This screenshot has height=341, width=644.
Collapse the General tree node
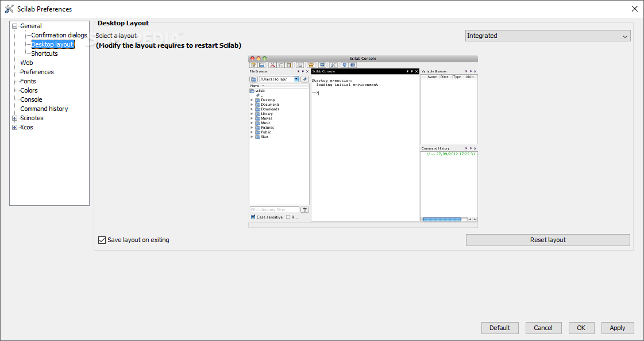(x=15, y=26)
